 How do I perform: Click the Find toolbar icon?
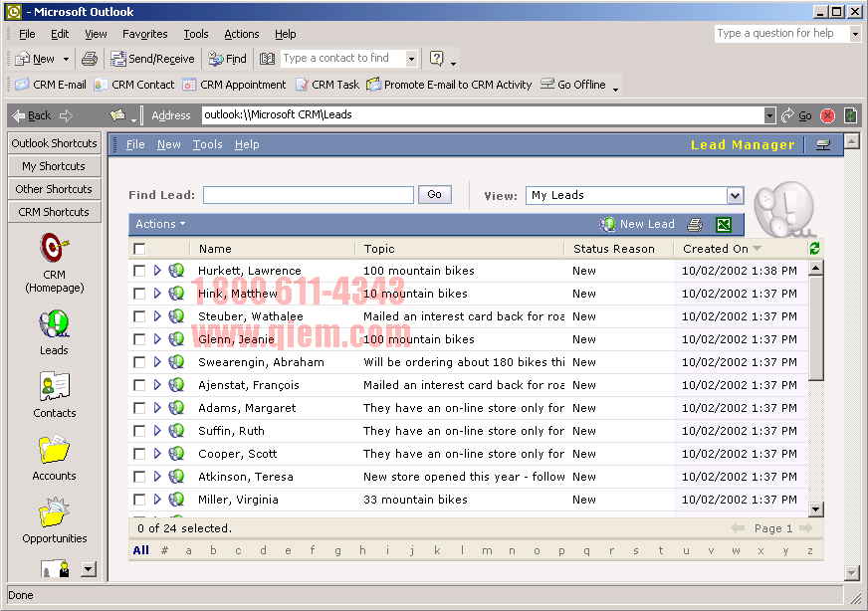[228, 58]
